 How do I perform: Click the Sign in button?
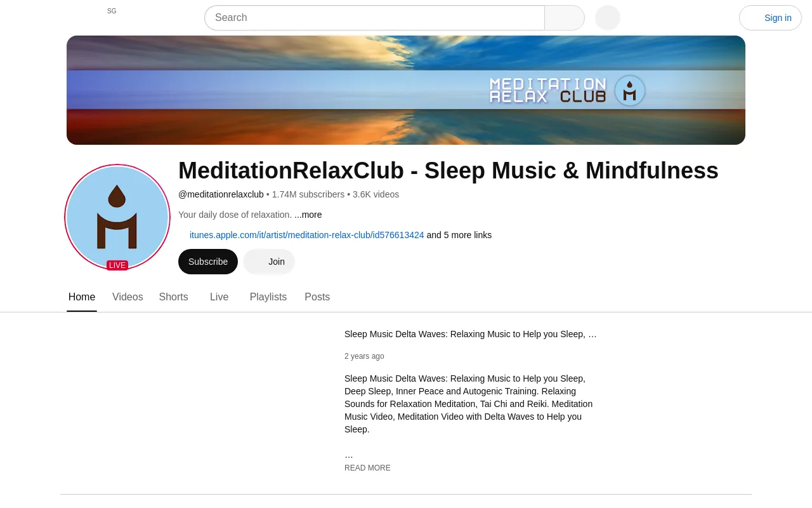click(770, 18)
